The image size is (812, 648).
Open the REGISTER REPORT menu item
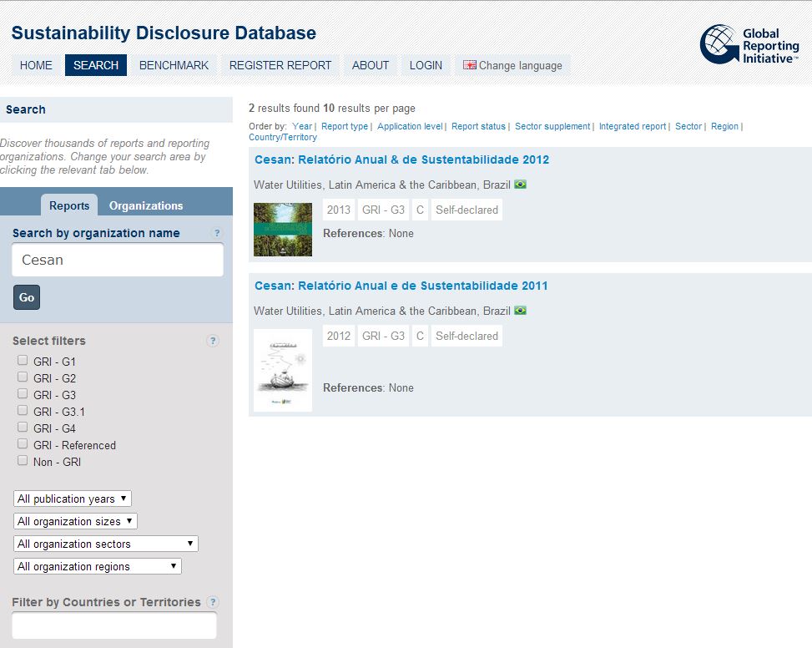coord(280,65)
